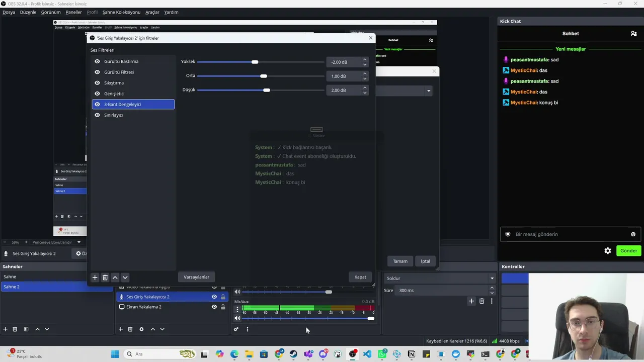
Task: Add a new audio filter with plus icon
Action: [x=95, y=277]
